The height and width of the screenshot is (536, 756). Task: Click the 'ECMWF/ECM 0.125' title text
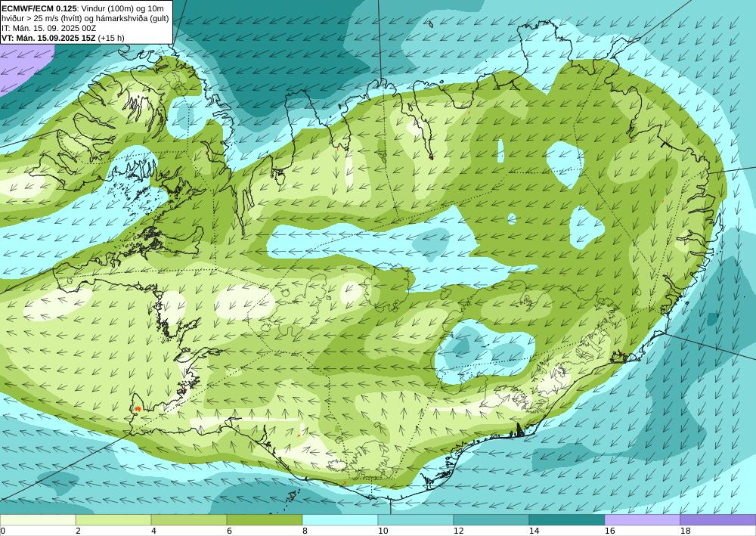pos(39,8)
